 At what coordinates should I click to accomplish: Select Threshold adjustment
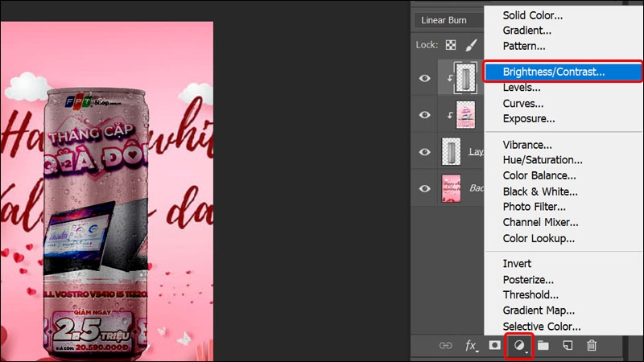pos(530,294)
